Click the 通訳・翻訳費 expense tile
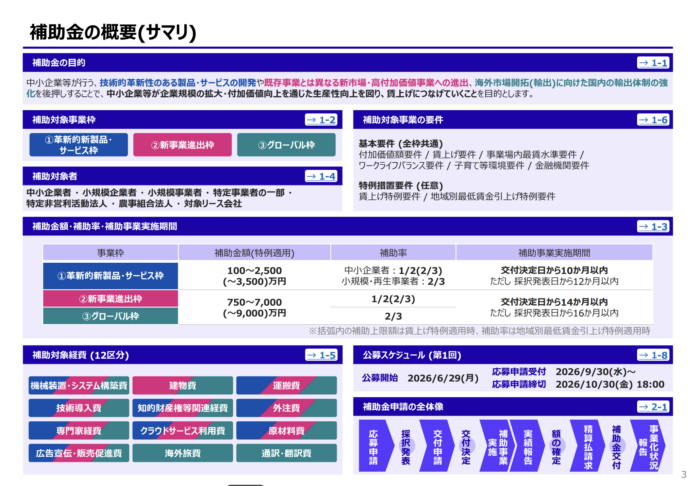Image resolution: width=700 pixels, height=486 pixels. point(287,453)
